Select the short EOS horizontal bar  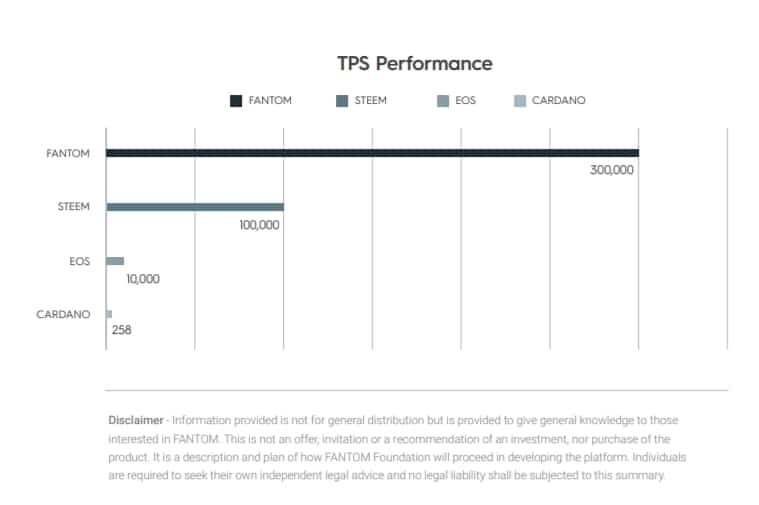pos(115,261)
